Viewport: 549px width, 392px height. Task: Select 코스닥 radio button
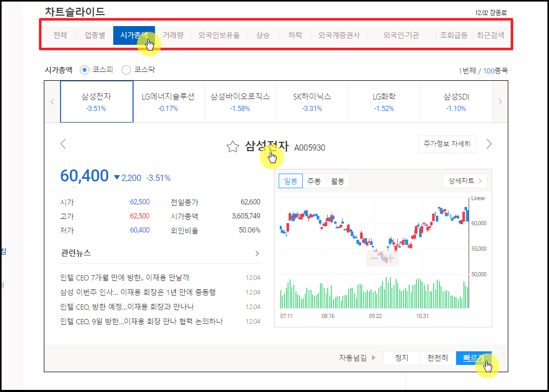[x=126, y=70]
